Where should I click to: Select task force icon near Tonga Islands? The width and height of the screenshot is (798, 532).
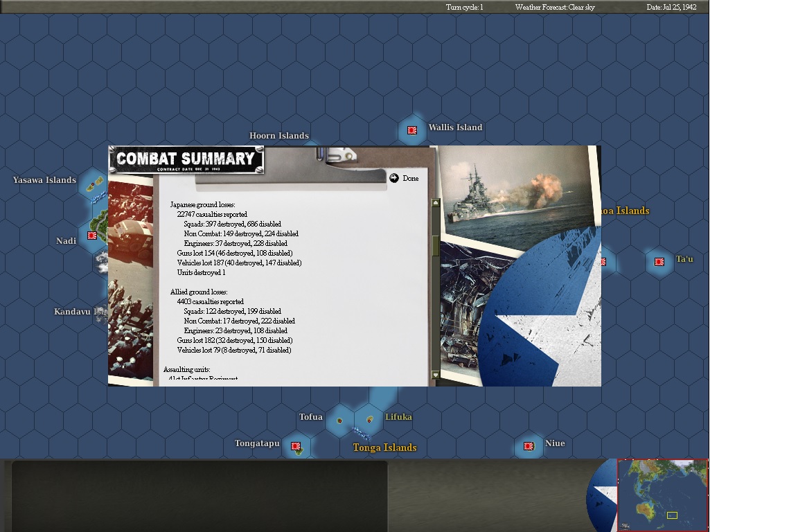362,434
